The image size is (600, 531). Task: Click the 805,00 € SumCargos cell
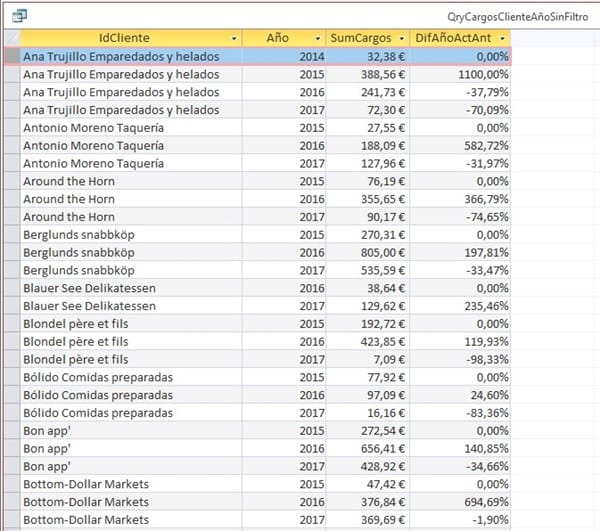368,254
